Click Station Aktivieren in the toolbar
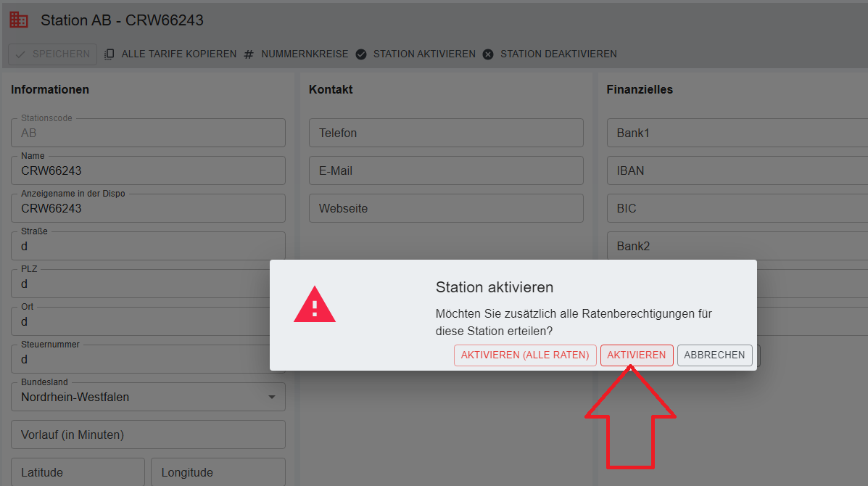The height and width of the screenshot is (486, 868). tap(416, 54)
